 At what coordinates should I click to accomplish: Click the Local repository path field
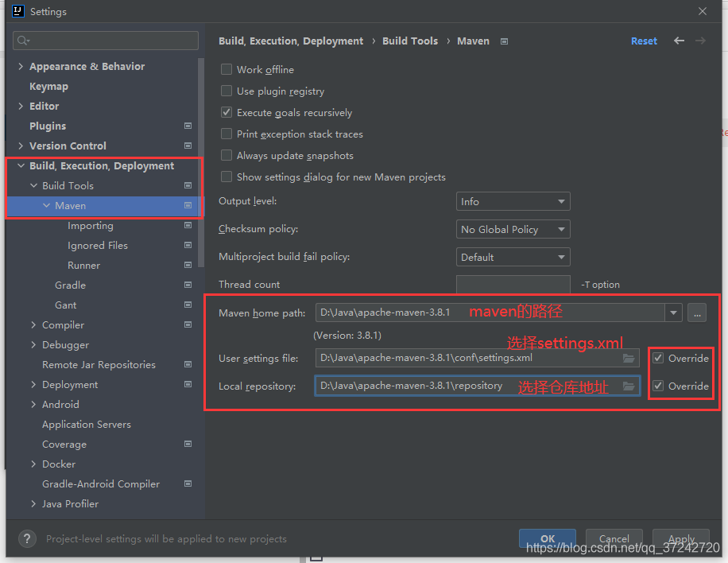pyautogui.click(x=478, y=386)
